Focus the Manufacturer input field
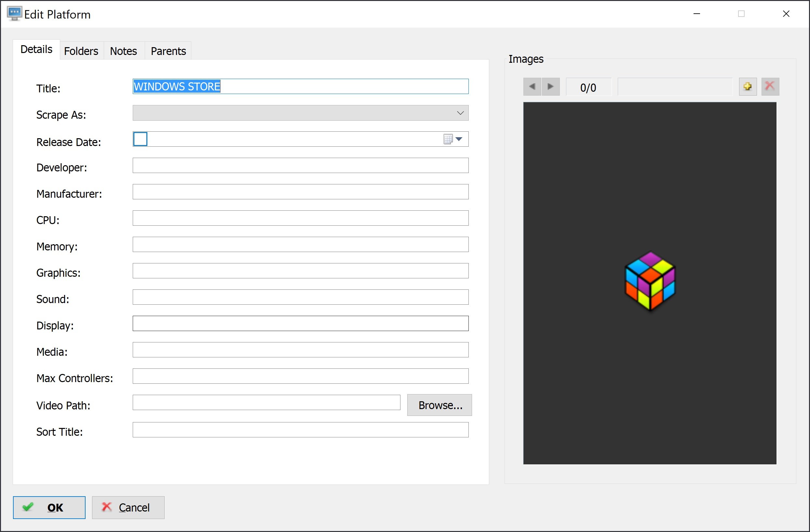The image size is (810, 532). 301,192
